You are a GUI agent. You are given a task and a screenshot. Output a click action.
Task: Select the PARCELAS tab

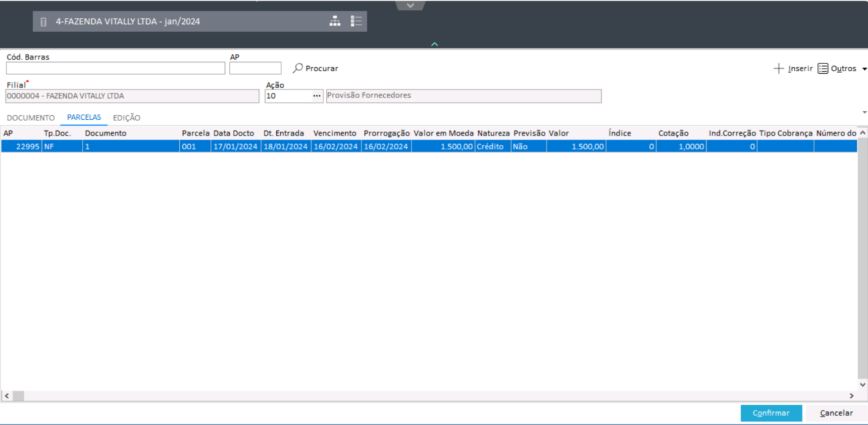84,117
